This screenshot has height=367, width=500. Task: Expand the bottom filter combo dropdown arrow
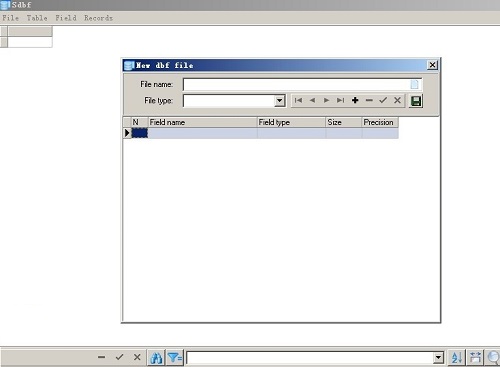pos(439,358)
